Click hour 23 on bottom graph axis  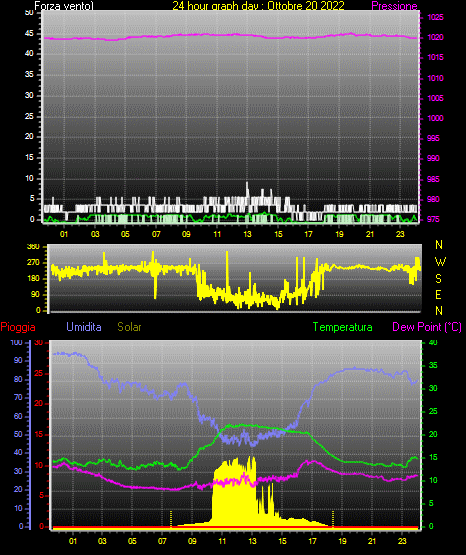402,541
